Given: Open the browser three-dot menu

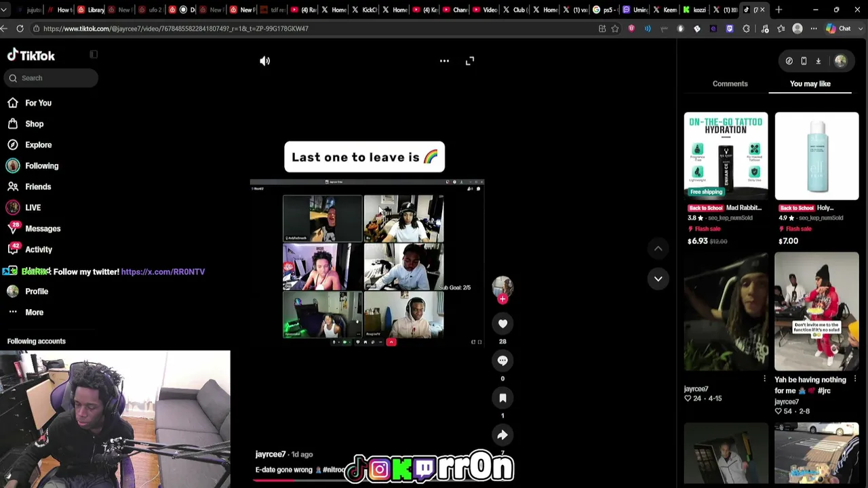Looking at the screenshot, I should (x=814, y=28).
